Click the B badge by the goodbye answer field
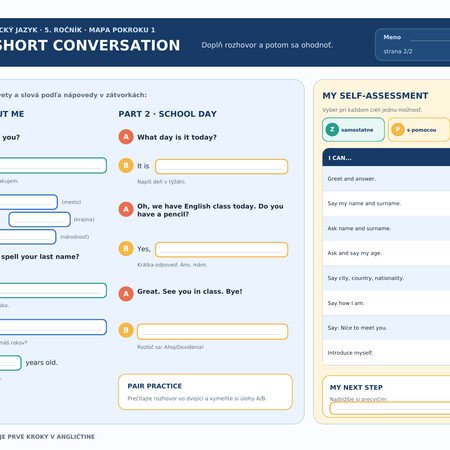Screen dimensions: 450x450 point(126,330)
